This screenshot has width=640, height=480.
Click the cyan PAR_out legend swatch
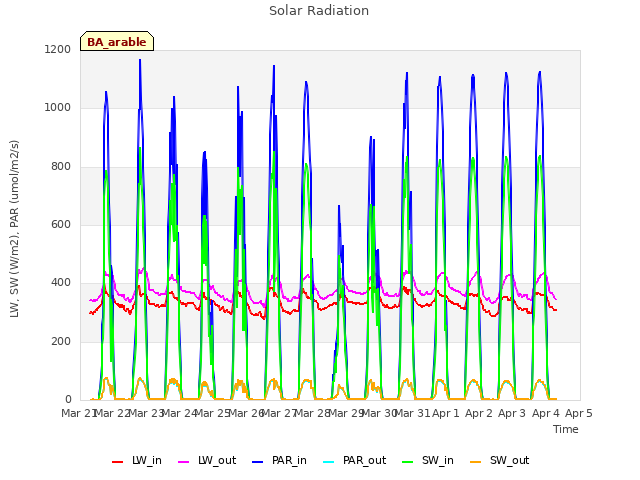329,462
